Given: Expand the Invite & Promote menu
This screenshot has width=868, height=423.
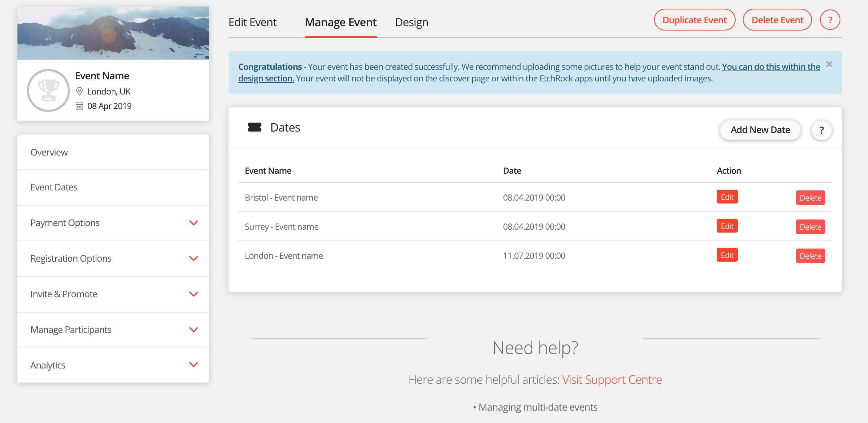Looking at the screenshot, I should 194,294.
